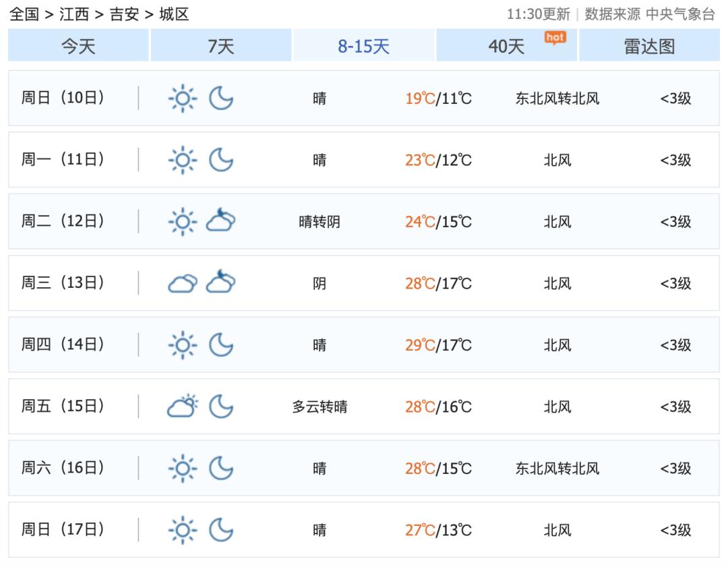The height and width of the screenshot is (567, 728).
Task: Switch to the 雷达图 tab
Action: 649,47
